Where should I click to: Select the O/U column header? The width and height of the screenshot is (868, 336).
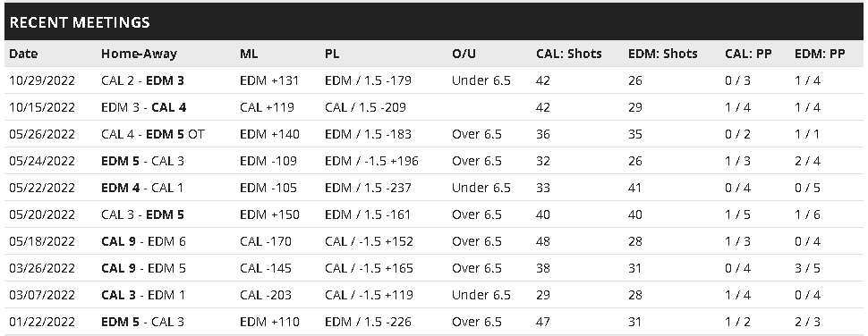pyautogui.click(x=464, y=55)
